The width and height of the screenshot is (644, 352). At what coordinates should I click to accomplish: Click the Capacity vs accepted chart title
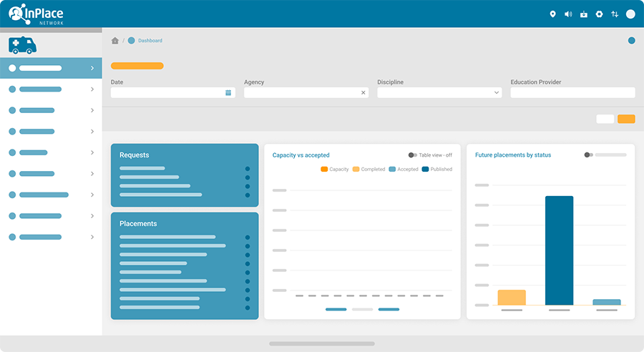point(301,155)
